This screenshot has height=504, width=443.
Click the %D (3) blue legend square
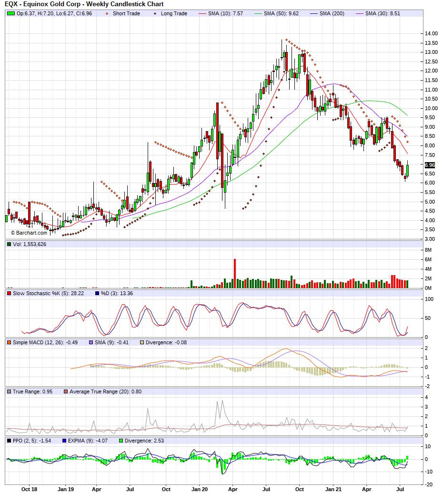point(97,293)
